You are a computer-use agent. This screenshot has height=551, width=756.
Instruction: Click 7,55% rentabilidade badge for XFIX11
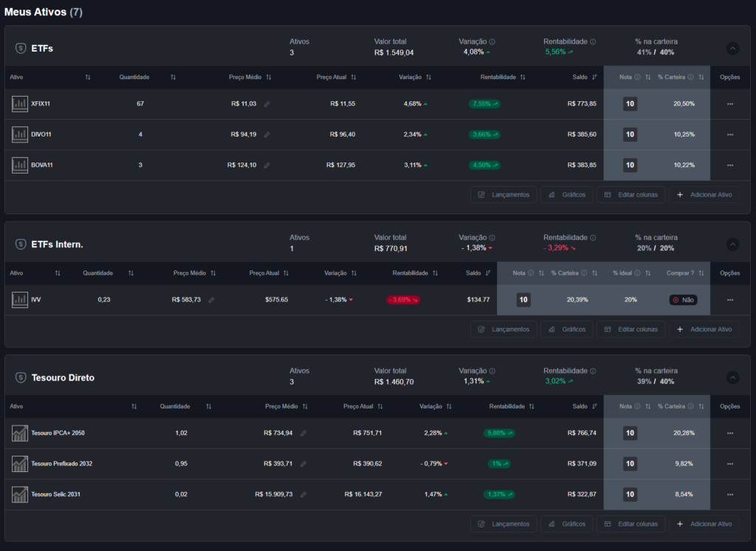(484, 103)
